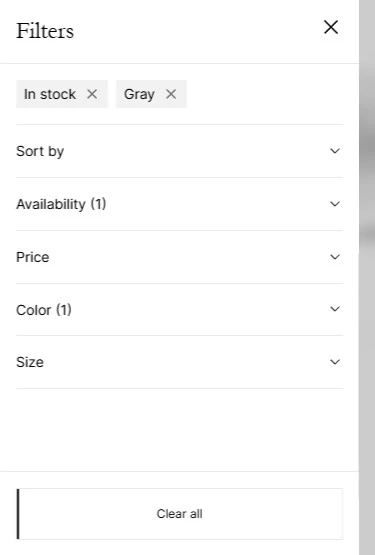The width and height of the screenshot is (375, 555).
Task: Click the Filters heading title
Action: [x=45, y=31]
